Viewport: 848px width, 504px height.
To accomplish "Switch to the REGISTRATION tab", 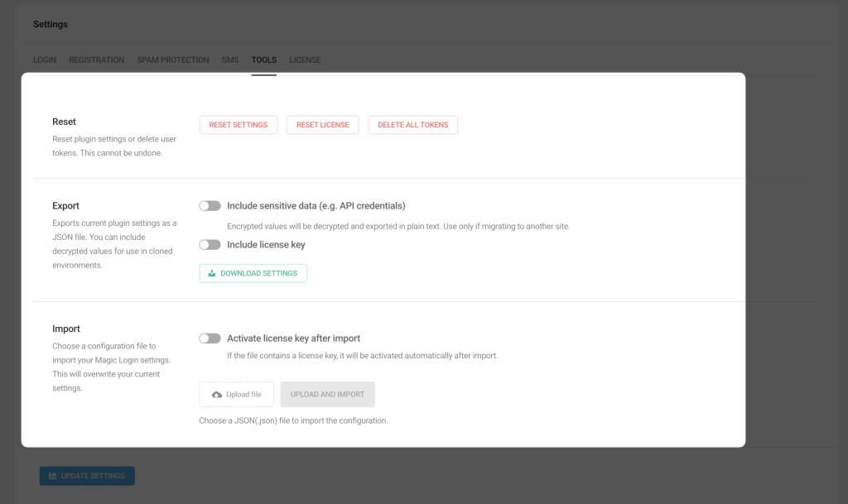I will pyautogui.click(x=96, y=60).
